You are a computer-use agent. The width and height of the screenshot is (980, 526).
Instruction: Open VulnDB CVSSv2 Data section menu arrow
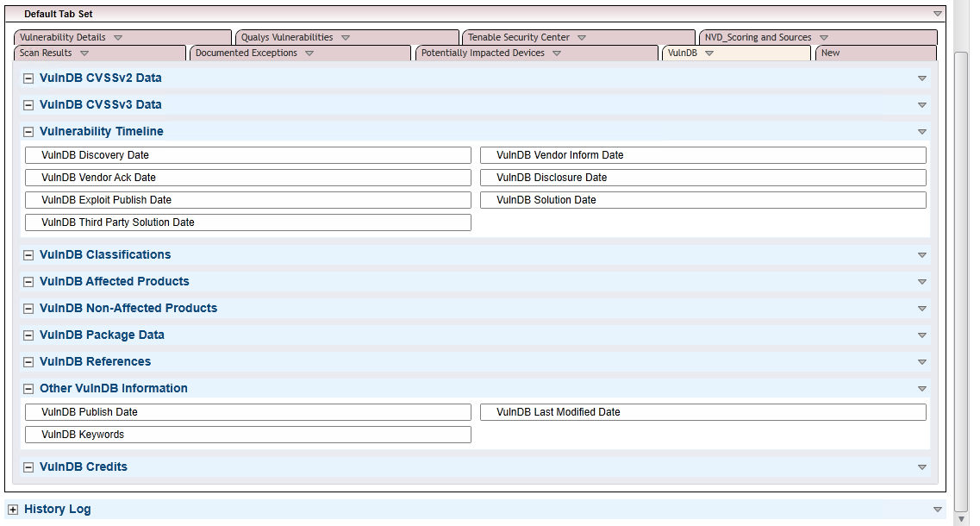tap(922, 78)
